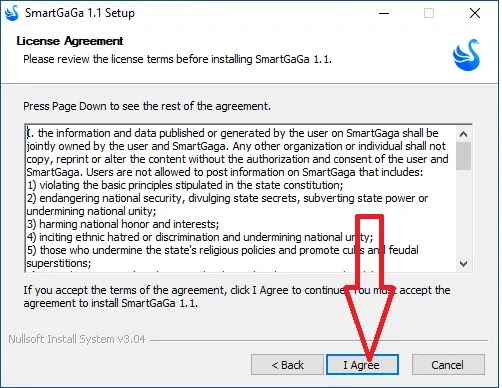502x388 pixels.
Task: Click the swan icon in title bar
Action: tap(12, 13)
